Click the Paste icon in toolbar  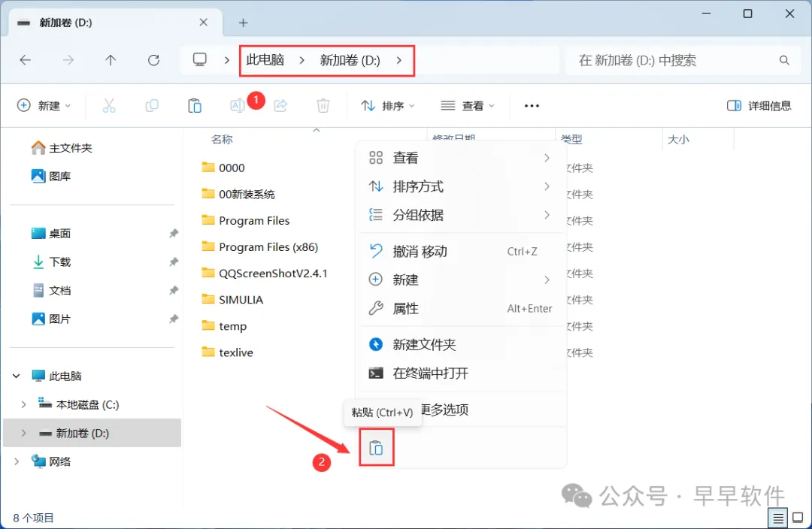coord(195,106)
